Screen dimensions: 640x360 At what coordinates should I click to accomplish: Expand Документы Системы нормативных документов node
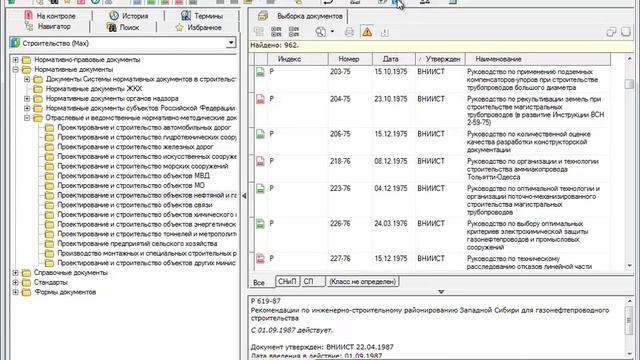click(x=27, y=79)
